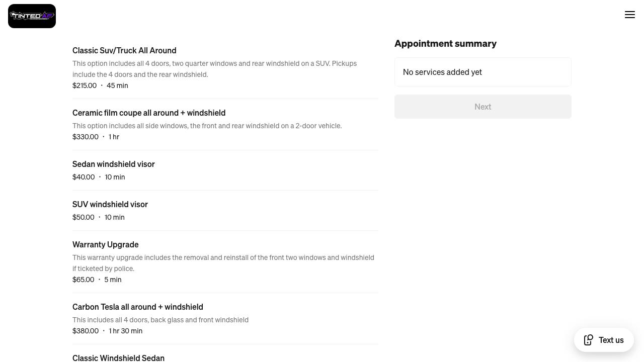
Task: Click the $215.00 price label
Action: tap(85, 85)
